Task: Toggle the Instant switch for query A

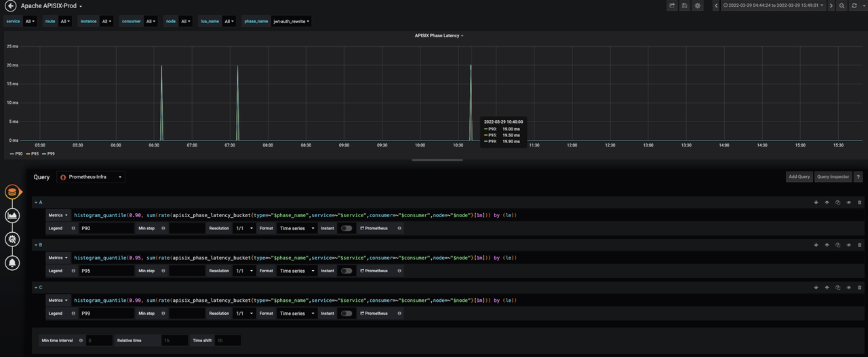Action: pos(347,229)
